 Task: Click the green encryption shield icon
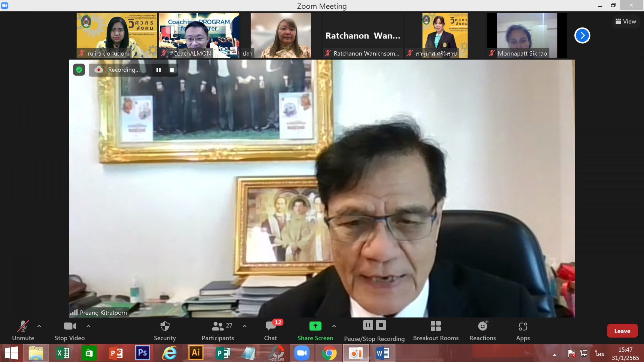[x=79, y=70]
